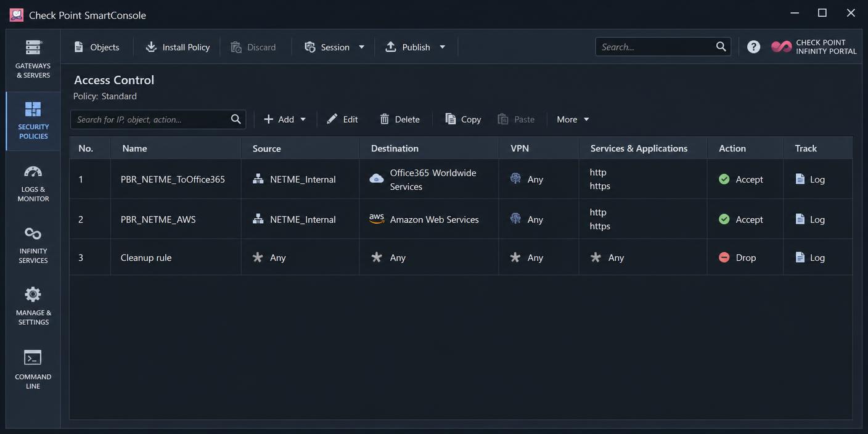Open Logs & Monitor view

coord(33,182)
